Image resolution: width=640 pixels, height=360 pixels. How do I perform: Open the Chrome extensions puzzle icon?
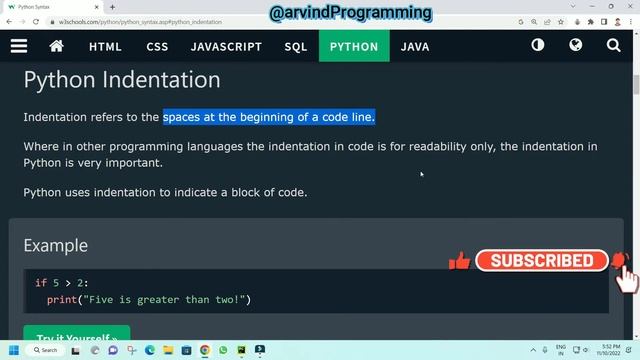point(590,22)
